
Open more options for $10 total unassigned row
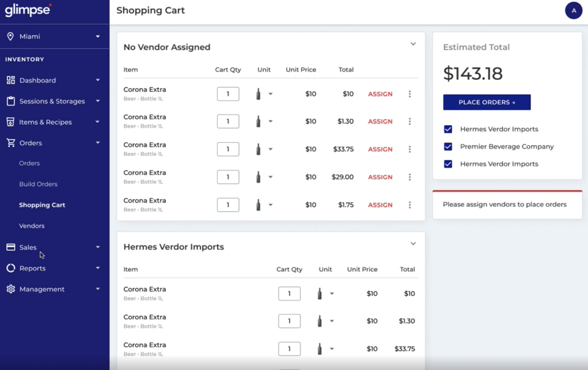tap(410, 94)
